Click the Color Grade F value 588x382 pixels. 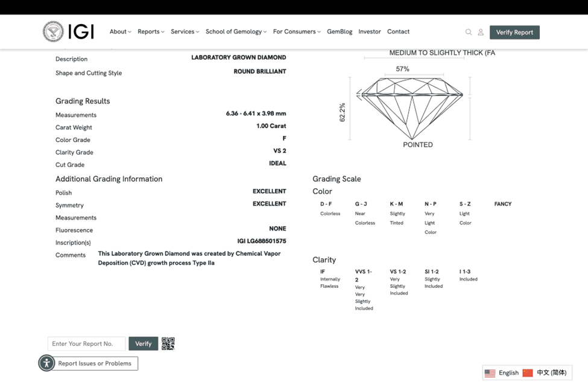(x=284, y=138)
